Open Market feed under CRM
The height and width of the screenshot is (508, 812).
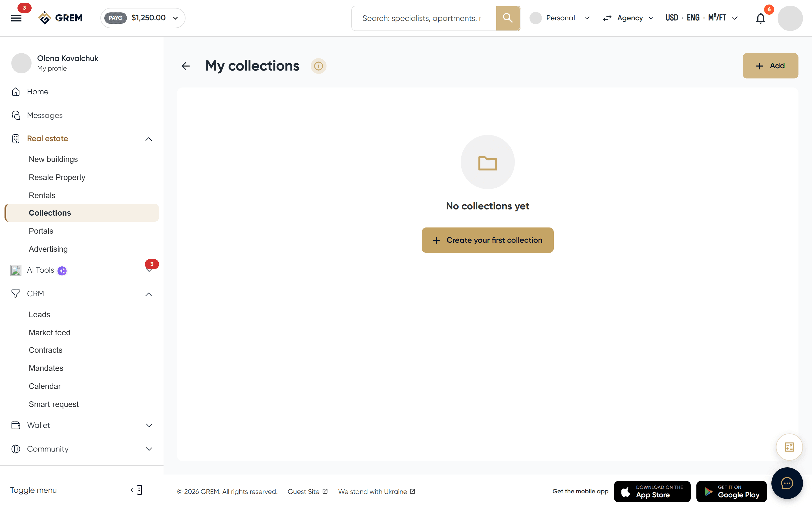[x=49, y=333]
